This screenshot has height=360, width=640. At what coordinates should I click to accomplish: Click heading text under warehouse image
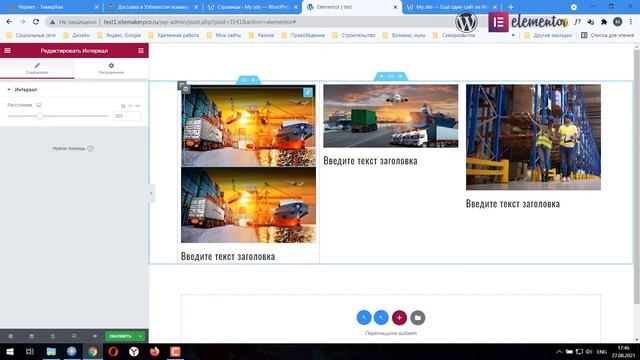pyautogui.click(x=513, y=204)
